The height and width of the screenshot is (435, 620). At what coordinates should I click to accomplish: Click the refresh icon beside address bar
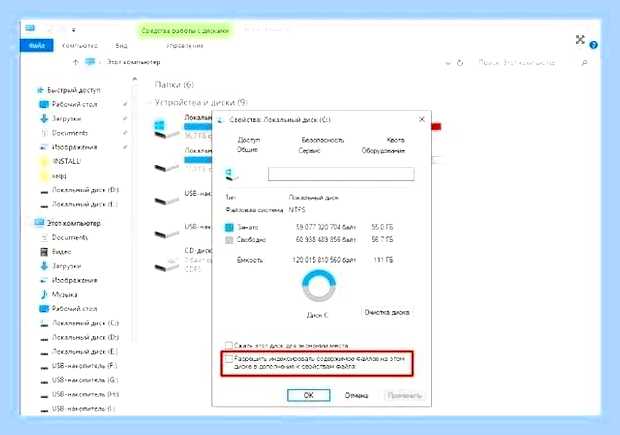pos(460,63)
